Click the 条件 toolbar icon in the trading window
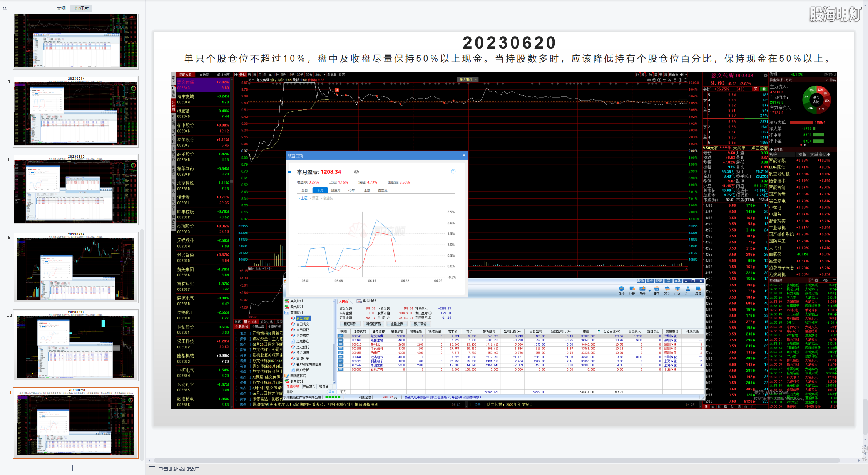This screenshot has width=868, height=475. coord(642,291)
